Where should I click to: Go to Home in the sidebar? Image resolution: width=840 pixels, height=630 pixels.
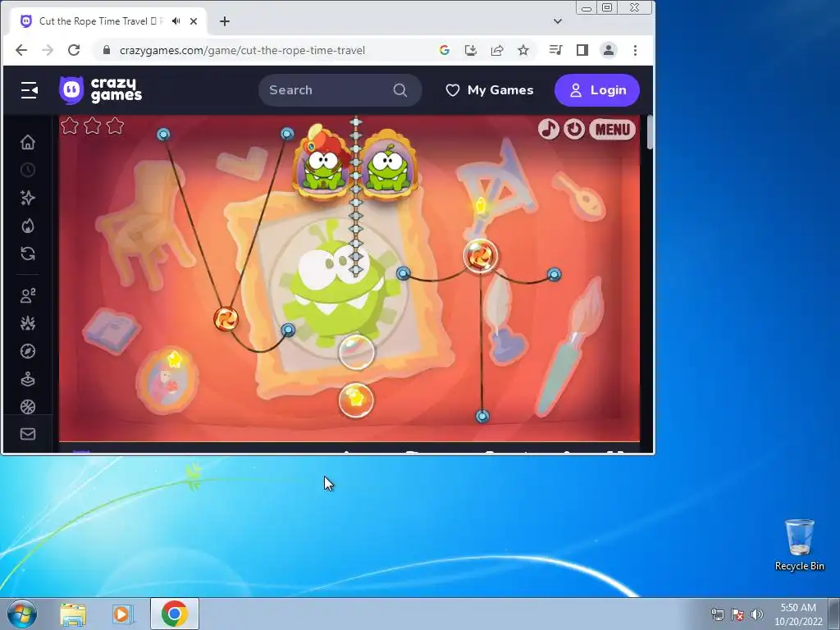pos(28,142)
